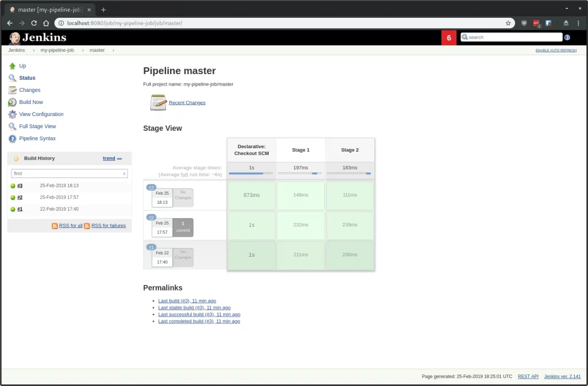This screenshot has width=588, height=386.
Task: Collapse the Build History trend toggle
Action: 119,159
